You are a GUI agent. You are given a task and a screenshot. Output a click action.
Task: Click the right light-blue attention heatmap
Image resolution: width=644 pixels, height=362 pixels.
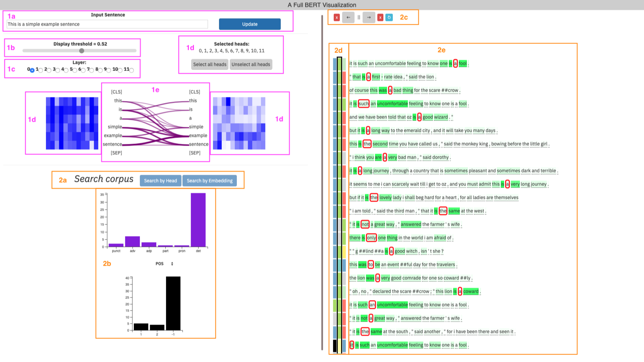(239, 123)
